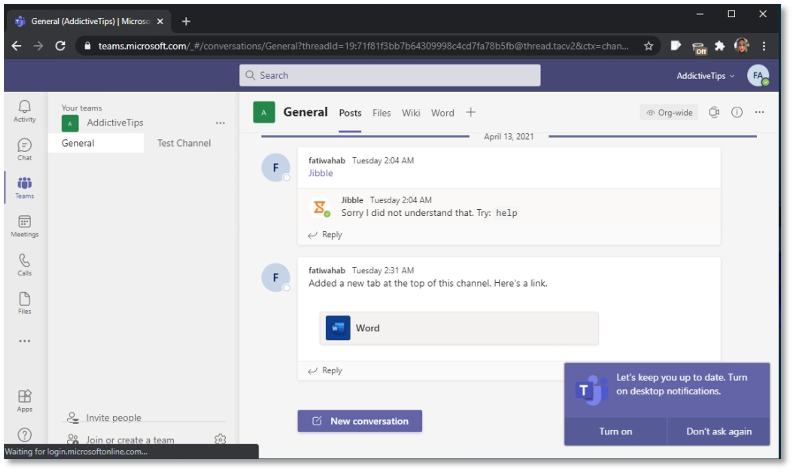The height and width of the screenshot is (472, 794).
Task: Open the AddictiveTips organization dropdown
Action: 705,76
